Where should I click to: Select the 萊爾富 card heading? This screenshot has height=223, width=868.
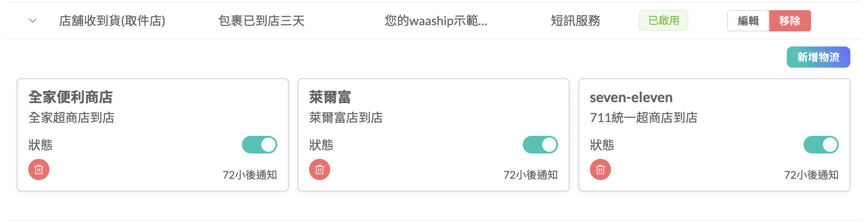tap(330, 97)
